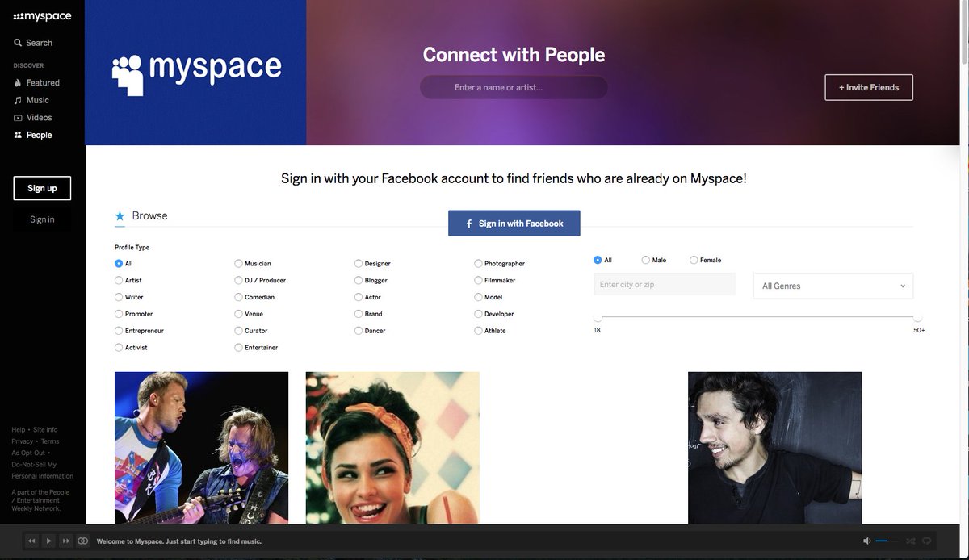The width and height of the screenshot is (969, 560).
Task: Click the age slider maximum handle at 50+
Action: 917,318
